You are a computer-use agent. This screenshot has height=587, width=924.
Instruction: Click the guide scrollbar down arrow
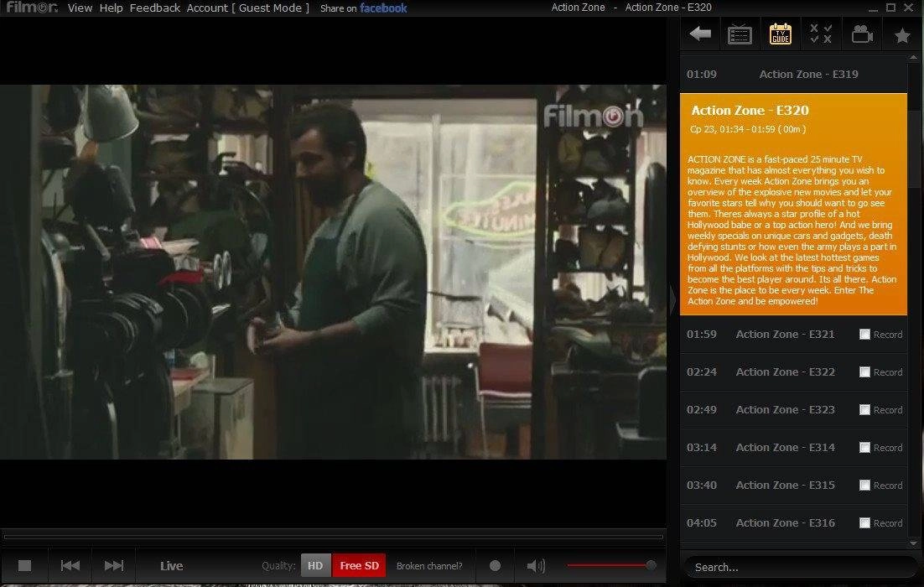[913, 543]
